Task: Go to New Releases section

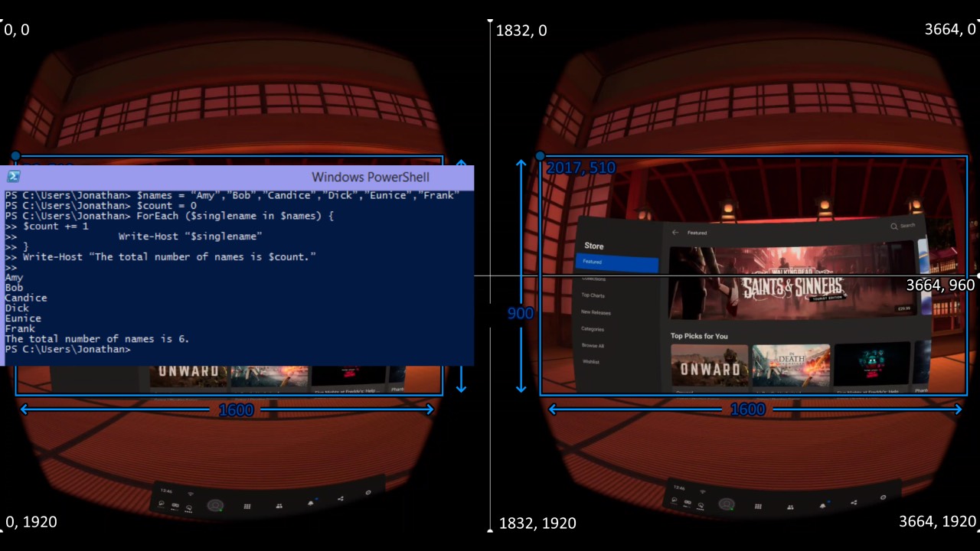Action: coord(596,312)
